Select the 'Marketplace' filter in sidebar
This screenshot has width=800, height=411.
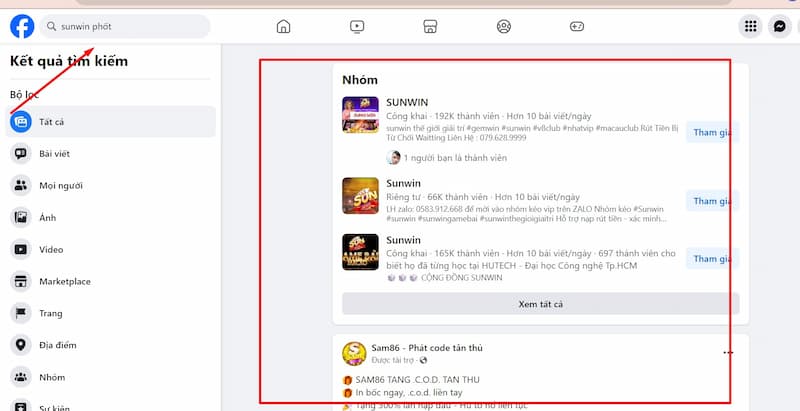point(111,281)
